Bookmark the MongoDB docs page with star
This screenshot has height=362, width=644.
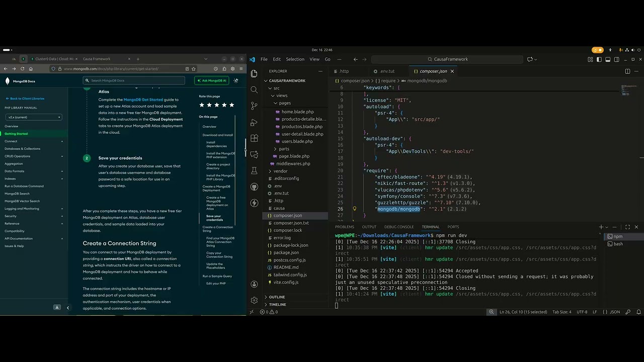194,69
